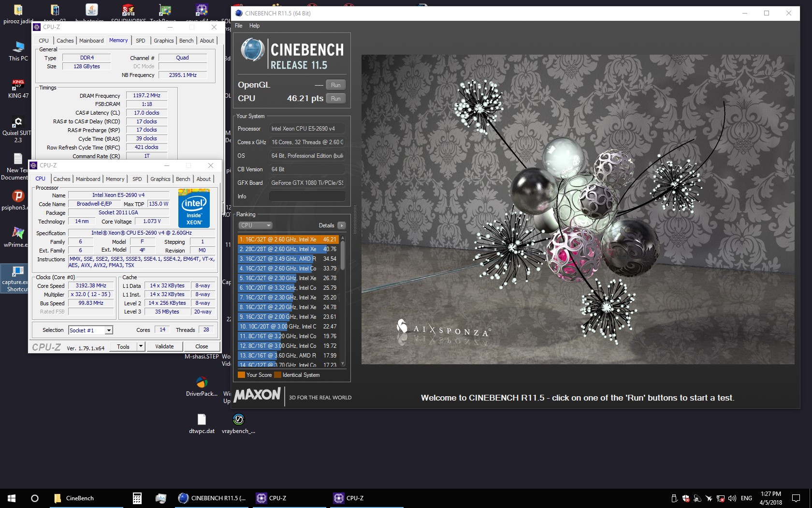Switch to Caches tab in Memory CPU-Z window
The image size is (812, 508).
click(x=65, y=41)
